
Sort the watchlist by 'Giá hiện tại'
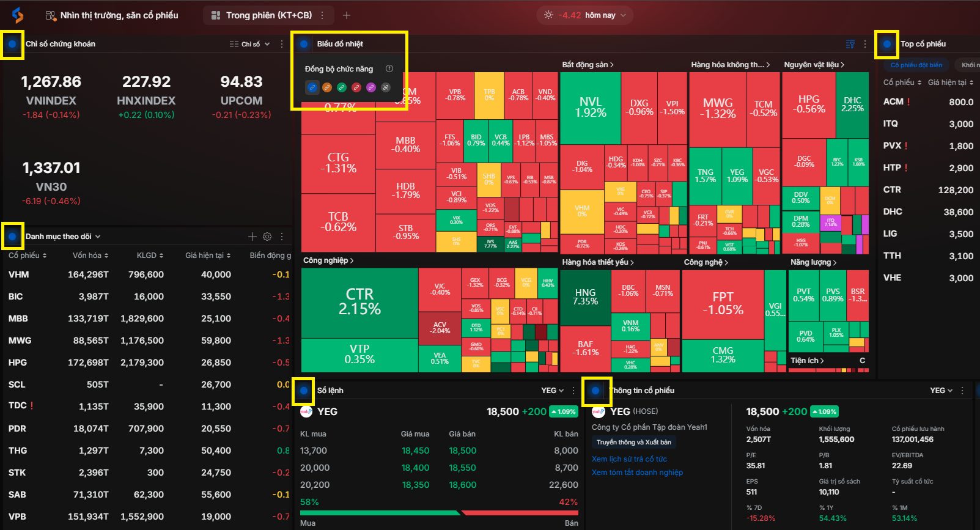tap(208, 256)
